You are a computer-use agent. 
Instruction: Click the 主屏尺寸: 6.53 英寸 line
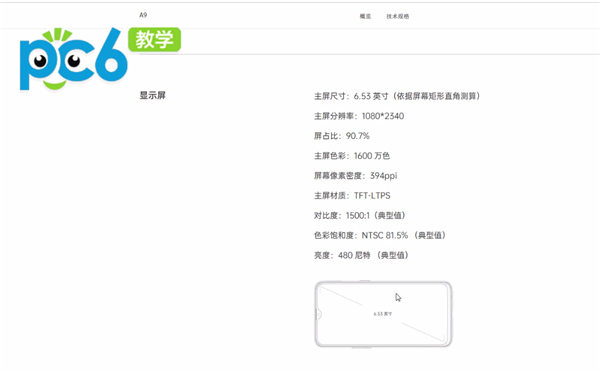[x=397, y=96]
